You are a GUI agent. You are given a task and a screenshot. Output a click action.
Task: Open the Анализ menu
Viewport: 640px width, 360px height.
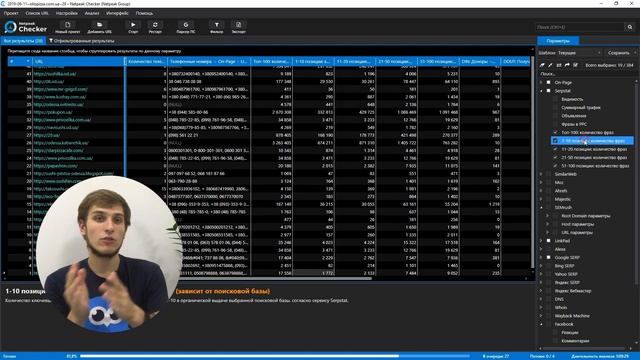click(x=92, y=13)
